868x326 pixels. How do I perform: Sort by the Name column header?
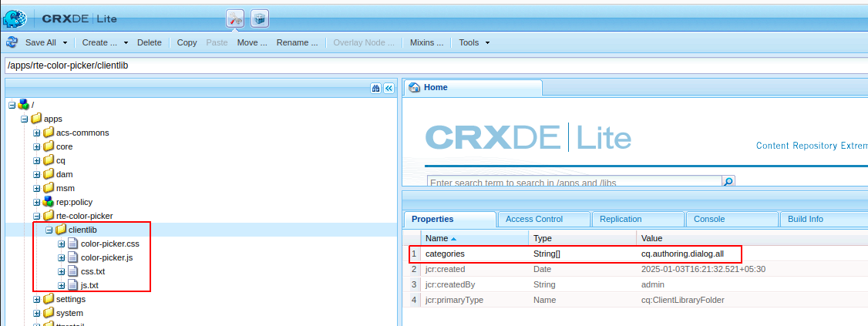click(474, 239)
